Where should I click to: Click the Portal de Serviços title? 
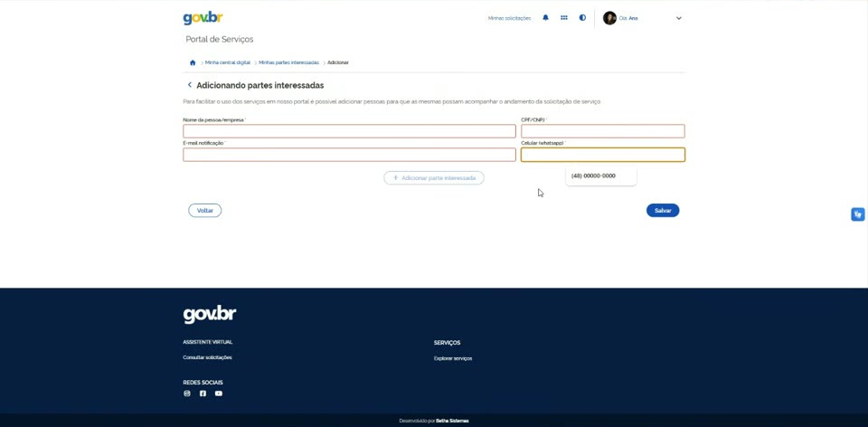(220, 39)
